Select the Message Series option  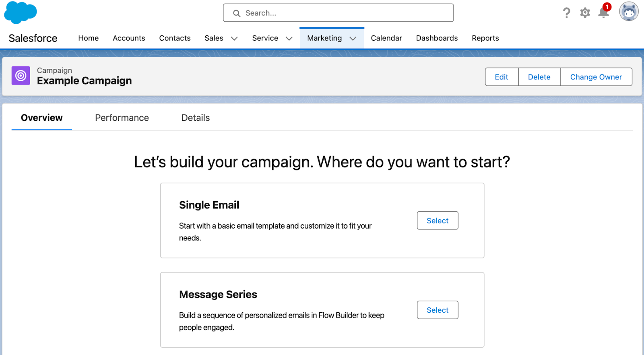pos(438,310)
